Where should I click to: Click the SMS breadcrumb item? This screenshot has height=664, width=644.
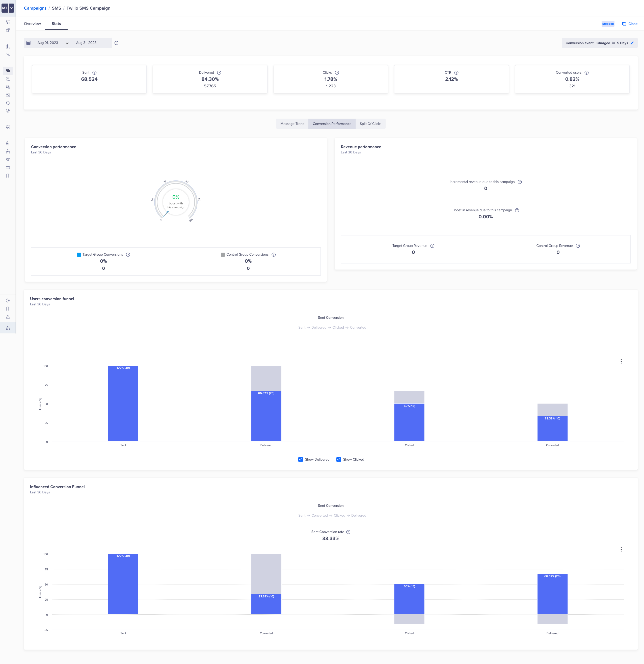[x=57, y=8]
